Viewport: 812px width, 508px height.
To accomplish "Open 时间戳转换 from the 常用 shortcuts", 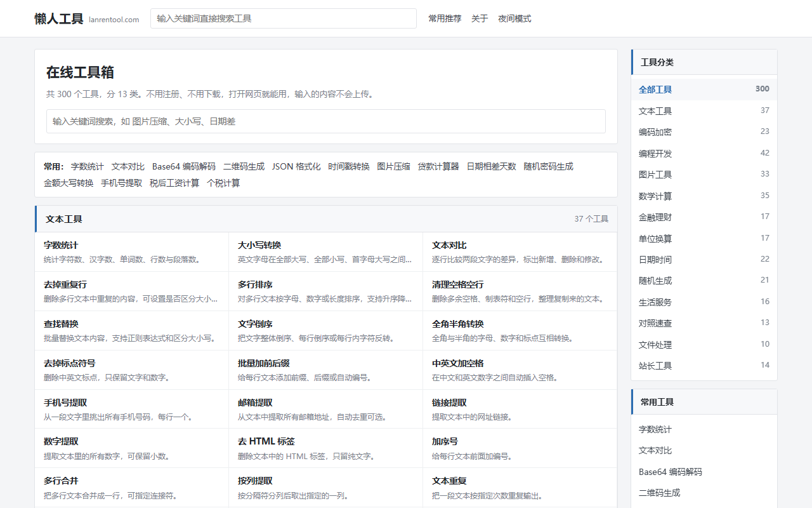I will tap(349, 166).
